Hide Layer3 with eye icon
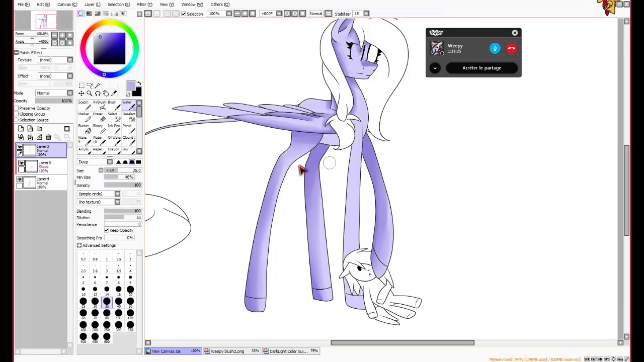Image resolution: width=644 pixels, height=362 pixels. [20, 147]
